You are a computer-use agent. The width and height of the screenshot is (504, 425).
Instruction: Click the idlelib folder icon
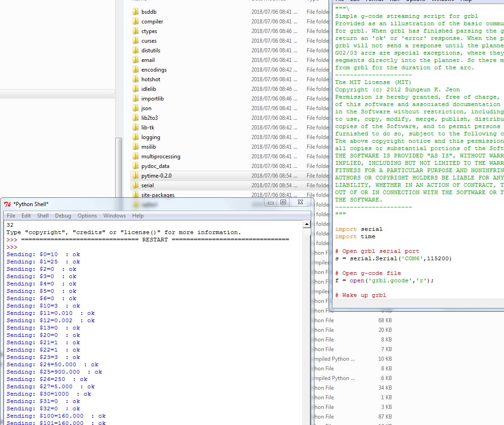click(x=136, y=89)
